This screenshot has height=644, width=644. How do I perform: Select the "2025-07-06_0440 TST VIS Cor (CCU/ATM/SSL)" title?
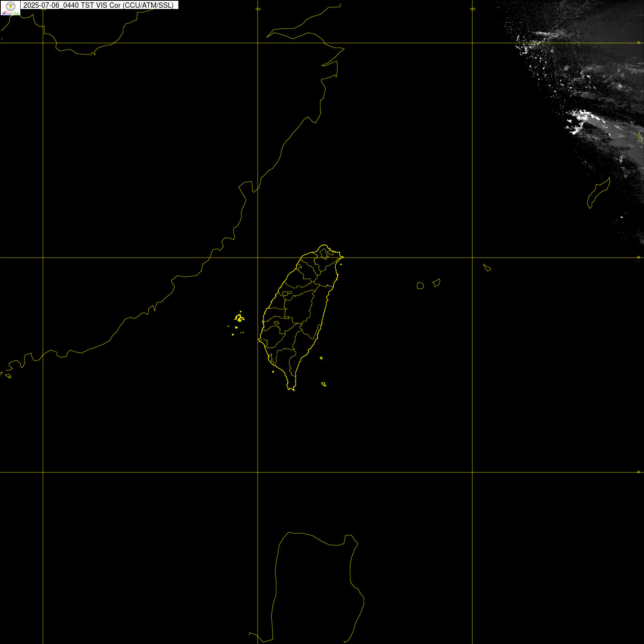[x=98, y=5]
